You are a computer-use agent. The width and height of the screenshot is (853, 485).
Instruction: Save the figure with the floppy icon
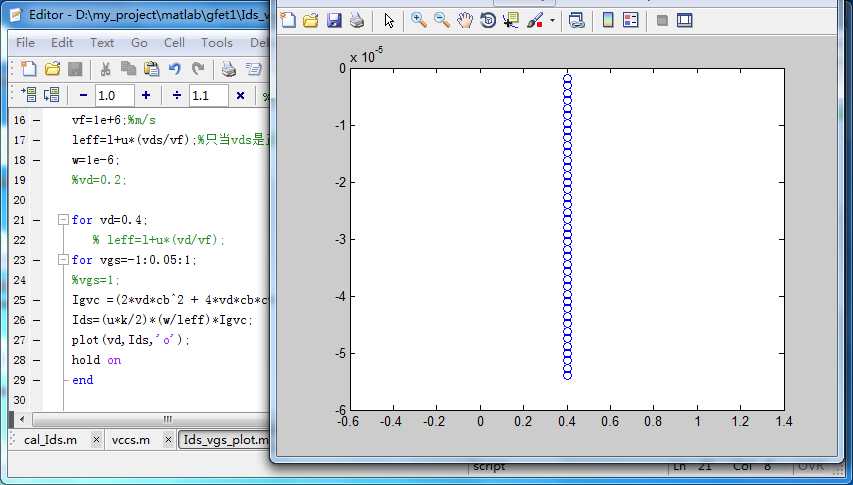click(334, 20)
